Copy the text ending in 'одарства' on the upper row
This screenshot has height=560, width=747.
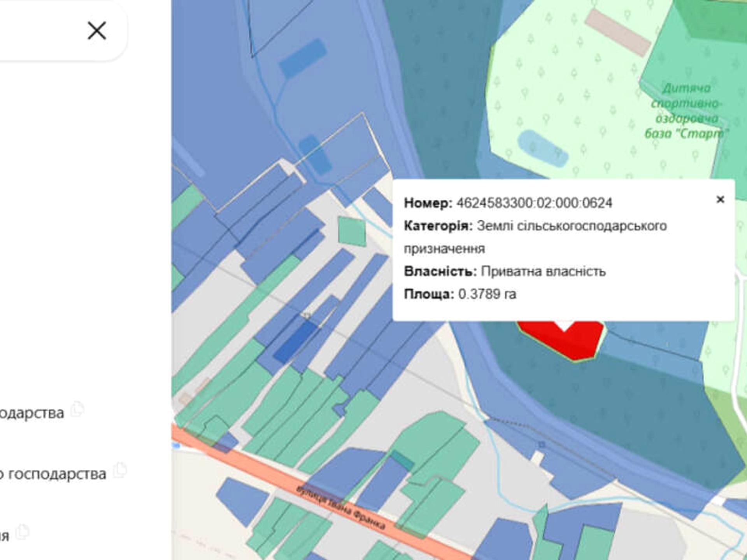point(77,409)
